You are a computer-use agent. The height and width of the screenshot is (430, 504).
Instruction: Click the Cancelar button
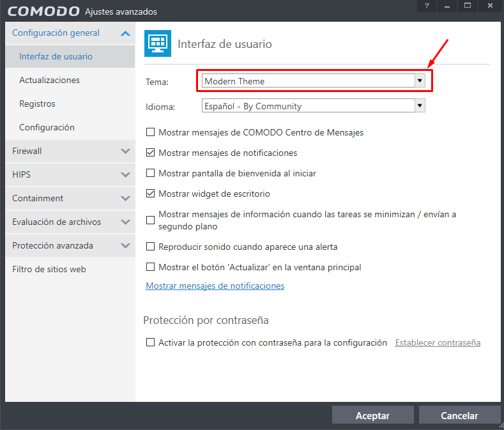point(459,415)
